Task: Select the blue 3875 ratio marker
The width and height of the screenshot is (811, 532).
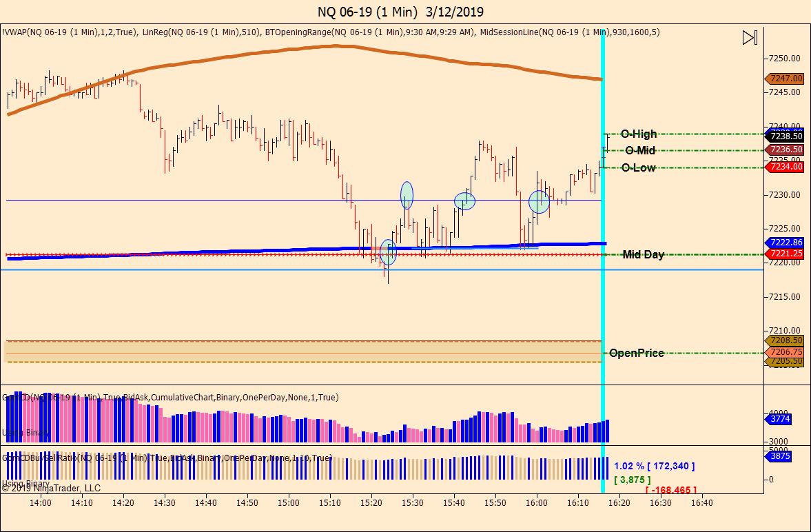Action: point(778,456)
